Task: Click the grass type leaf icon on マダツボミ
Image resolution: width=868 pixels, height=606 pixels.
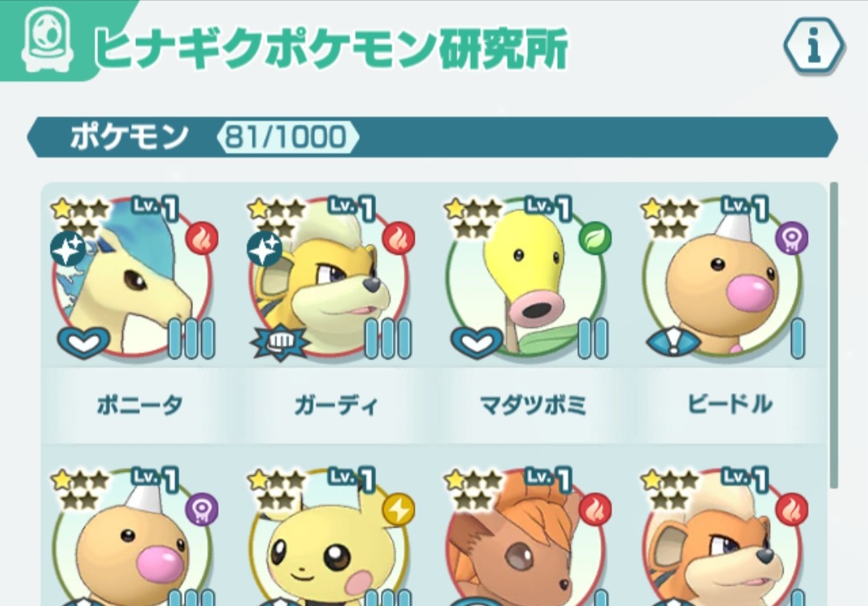Action: 595,239
